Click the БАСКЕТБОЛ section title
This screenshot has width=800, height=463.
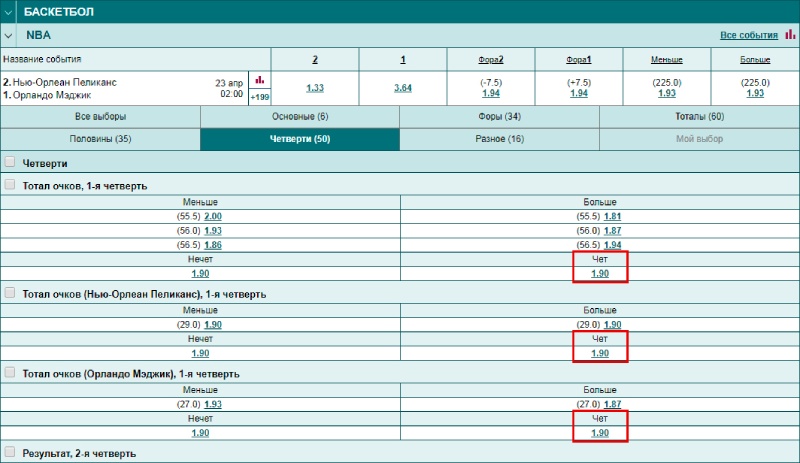point(59,12)
